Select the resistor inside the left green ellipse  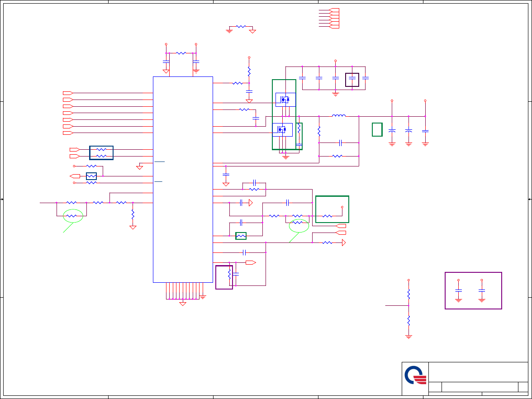(71, 216)
